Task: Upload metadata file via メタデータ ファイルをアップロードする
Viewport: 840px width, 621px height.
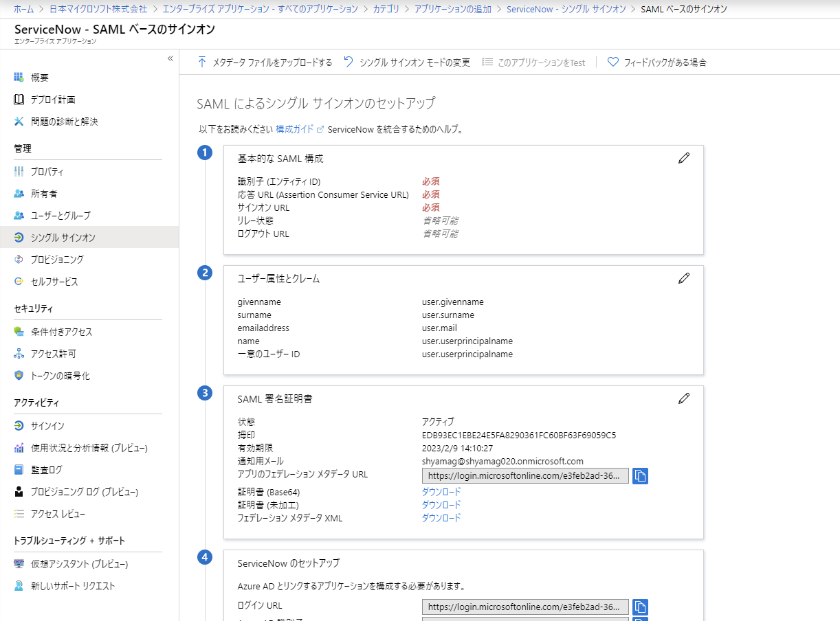Action: point(265,63)
